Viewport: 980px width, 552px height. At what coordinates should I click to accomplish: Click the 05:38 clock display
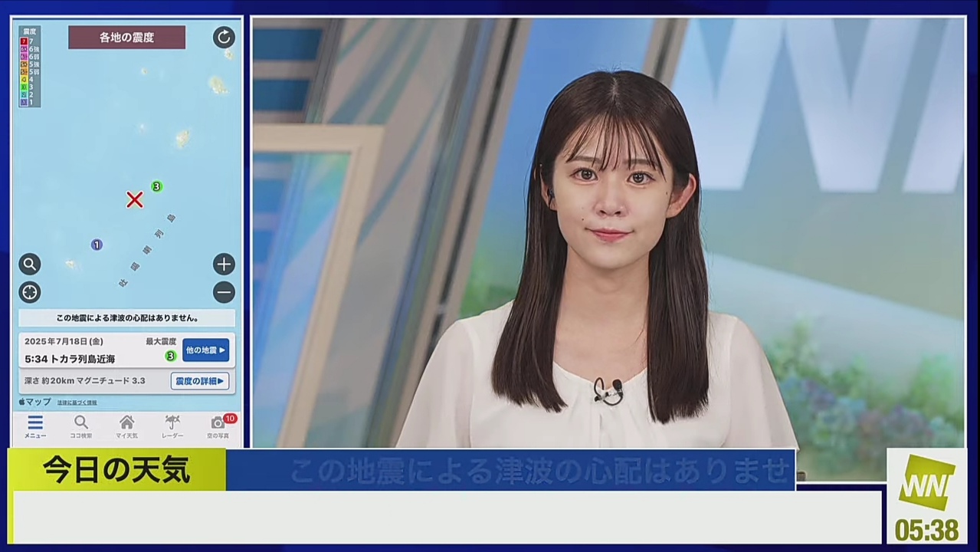tap(926, 530)
